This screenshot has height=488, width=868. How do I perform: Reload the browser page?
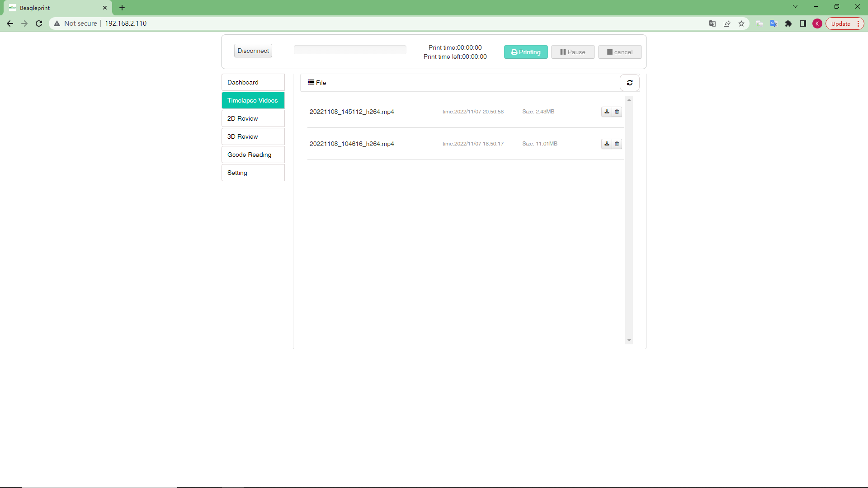tap(39, 23)
